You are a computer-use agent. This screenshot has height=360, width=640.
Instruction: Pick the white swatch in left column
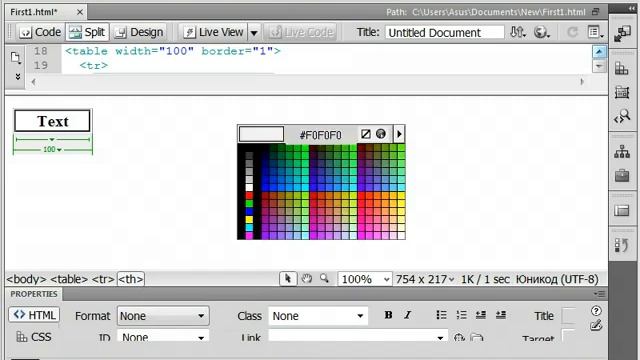[x=249, y=188]
